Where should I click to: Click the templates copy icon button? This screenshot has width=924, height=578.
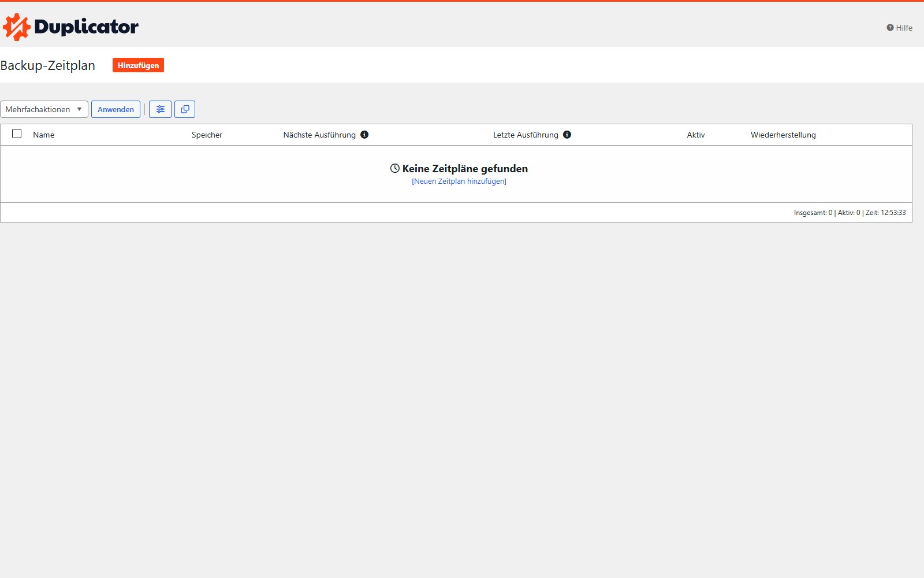click(185, 109)
